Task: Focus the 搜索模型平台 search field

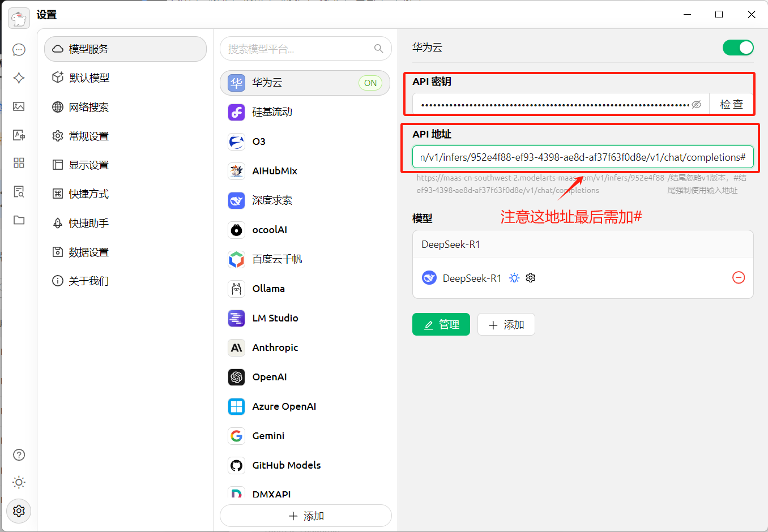Action: point(306,49)
